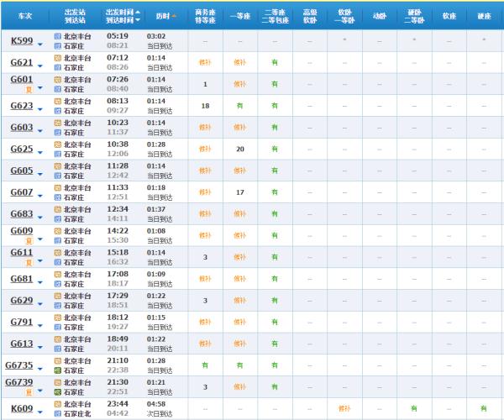
Task: Click the 复 icon under train G601
Action: [29, 89]
